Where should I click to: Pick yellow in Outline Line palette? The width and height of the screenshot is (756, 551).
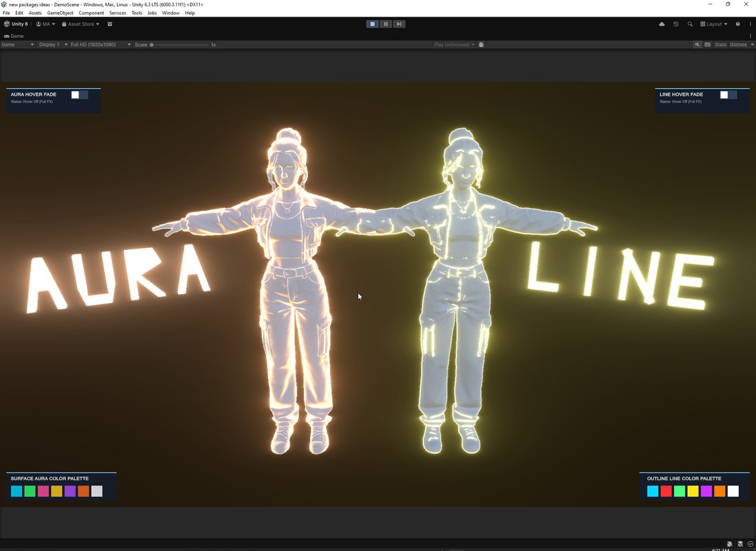click(693, 491)
